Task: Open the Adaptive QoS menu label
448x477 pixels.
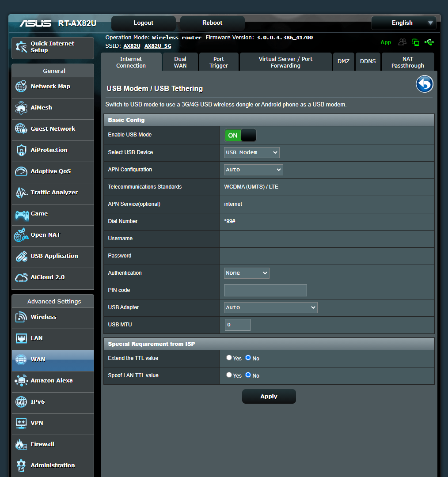Action: coord(50,171)
